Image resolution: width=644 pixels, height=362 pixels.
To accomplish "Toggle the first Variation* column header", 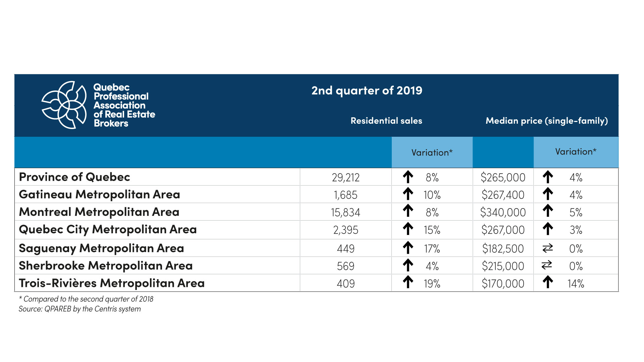I will (432, 152).
